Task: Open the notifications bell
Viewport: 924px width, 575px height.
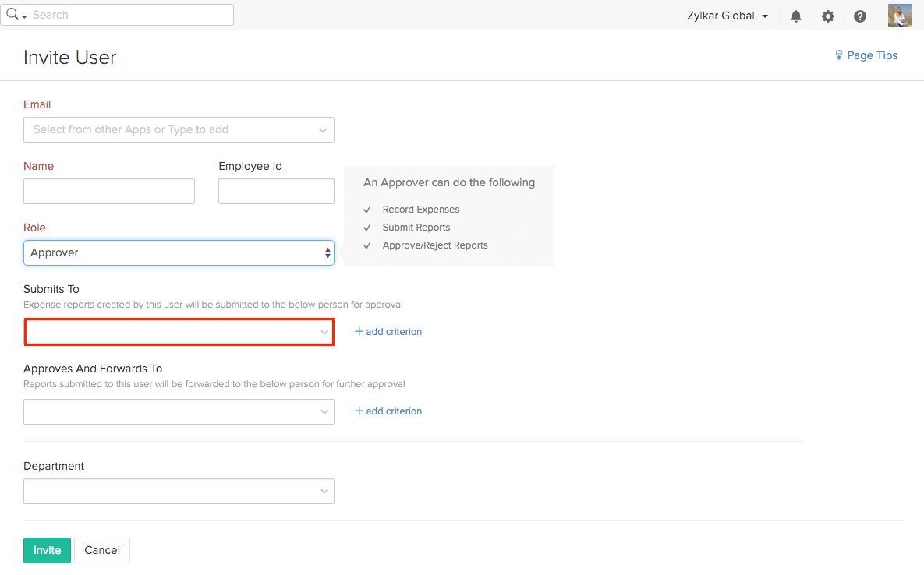Action: click(796, 16)
